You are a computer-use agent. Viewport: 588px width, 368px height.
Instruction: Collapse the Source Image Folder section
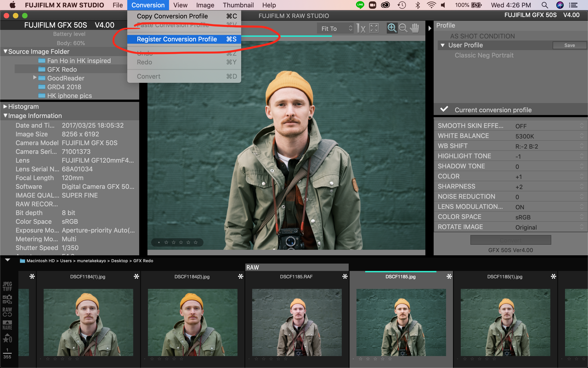coord(5,51)
